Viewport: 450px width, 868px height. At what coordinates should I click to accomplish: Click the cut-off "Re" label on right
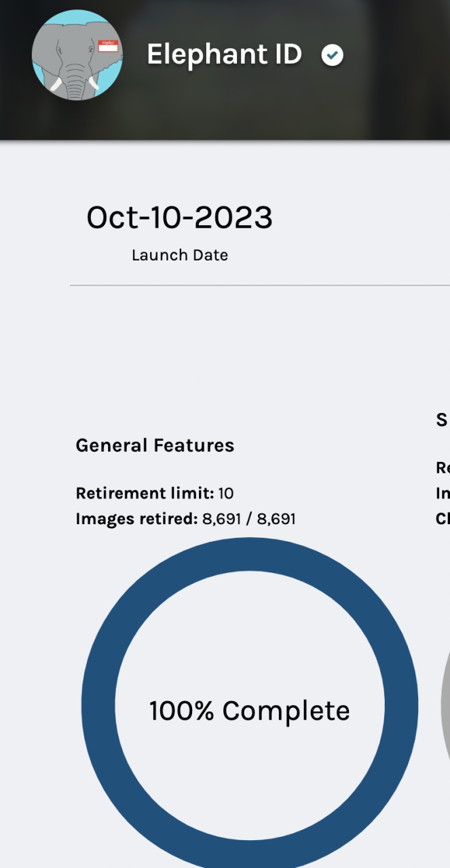(x=443, y=468)
